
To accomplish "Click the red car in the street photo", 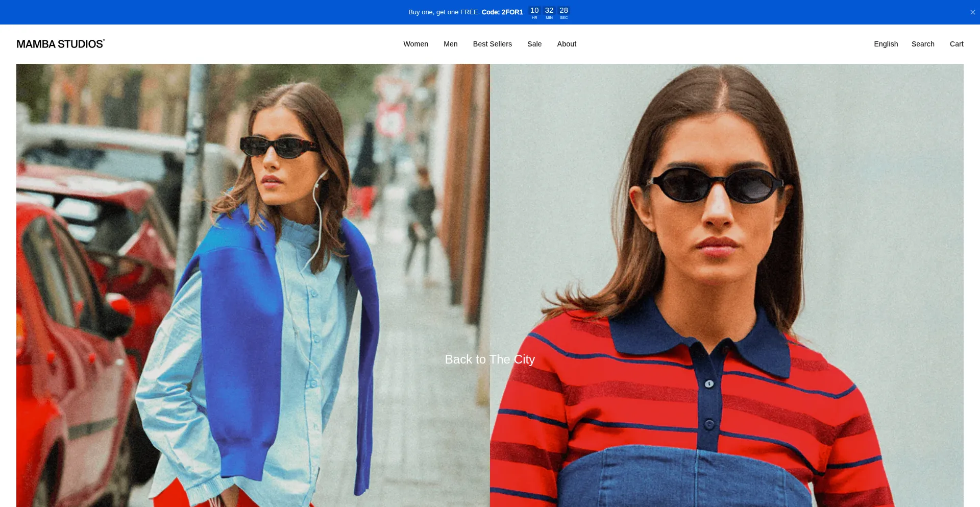I will click(66, 332).
